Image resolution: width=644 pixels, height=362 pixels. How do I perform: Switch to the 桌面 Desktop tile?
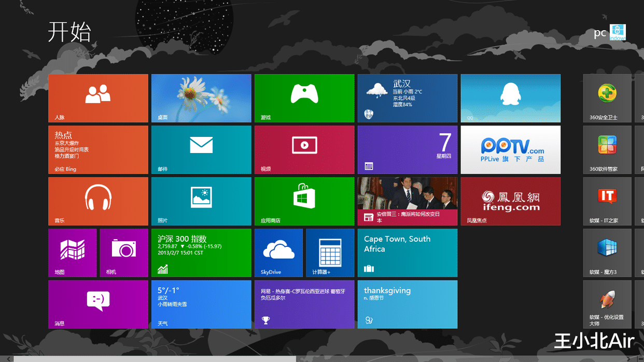coord(201,98)
